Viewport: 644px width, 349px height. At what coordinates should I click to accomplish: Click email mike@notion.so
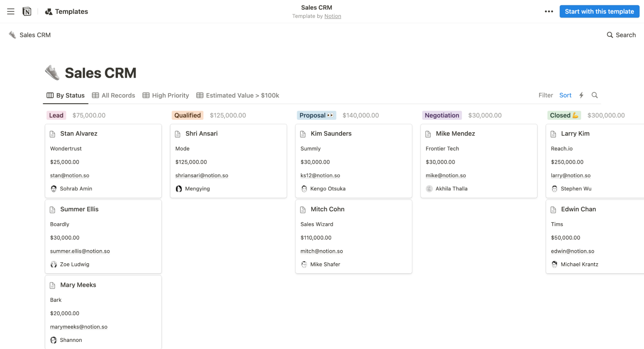(x=446, y=175)
